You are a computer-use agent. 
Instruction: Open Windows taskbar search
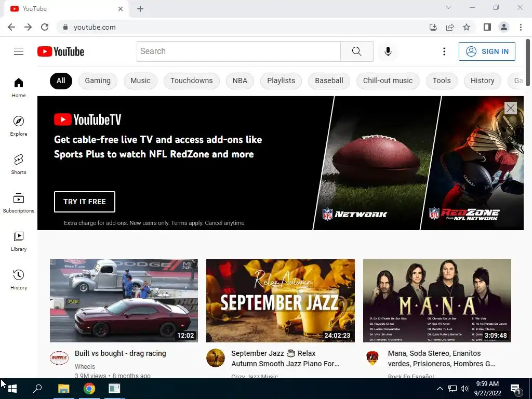click(37, 389)
